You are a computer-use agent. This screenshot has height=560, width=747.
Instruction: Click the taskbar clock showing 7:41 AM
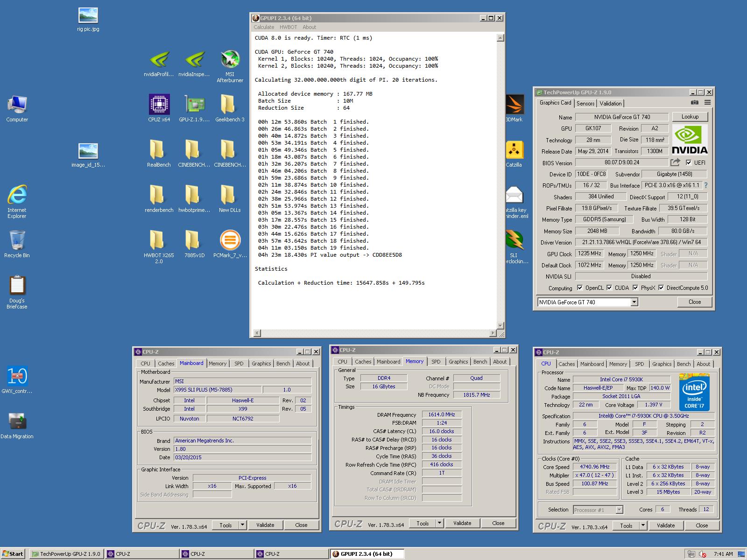pyautogui.click(x=723, y=554)
